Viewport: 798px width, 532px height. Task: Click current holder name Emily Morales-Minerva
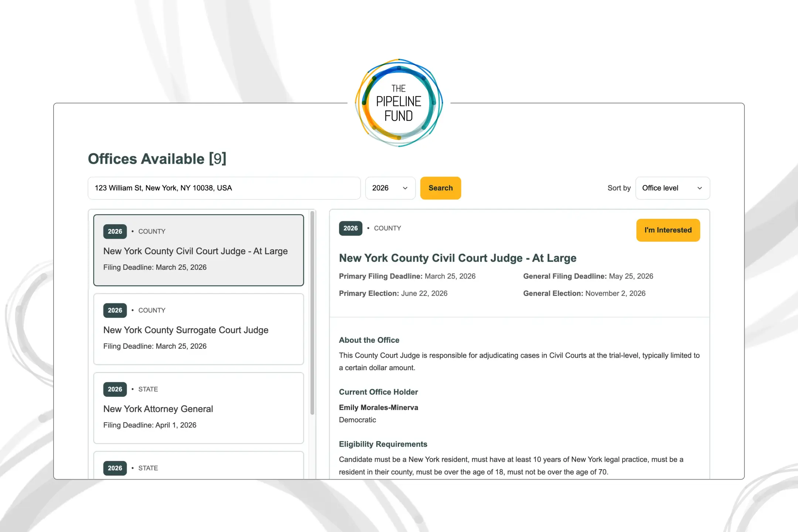pyautogui.click(x=378, y=407)
